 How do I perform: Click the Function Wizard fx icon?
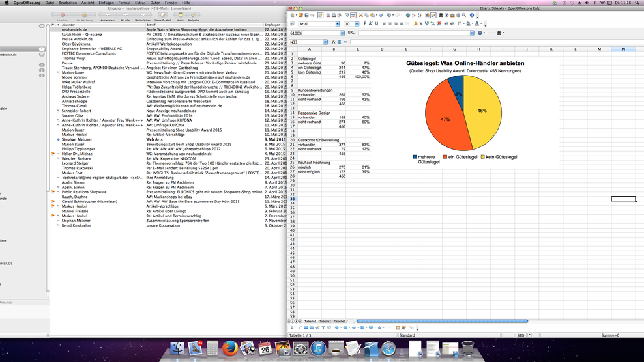tap(333, 42)
